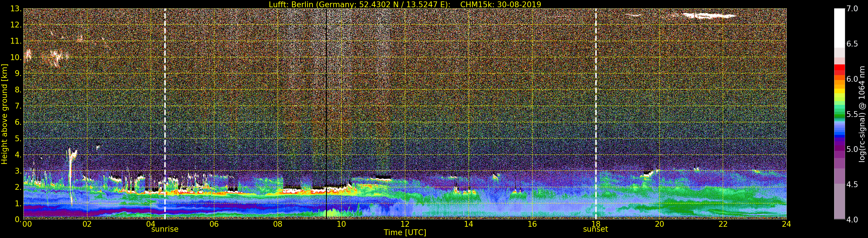Image resolution: width=868 pixels, height=238 pixels.
Task: Click the height axis tick '5.'
Action: coord(18,138)
